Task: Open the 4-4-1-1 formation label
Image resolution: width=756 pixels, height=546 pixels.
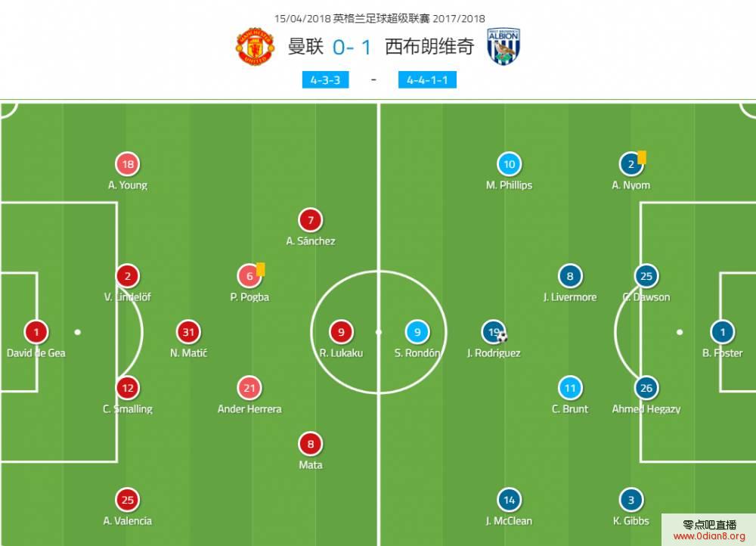Action: click(427, 80)
